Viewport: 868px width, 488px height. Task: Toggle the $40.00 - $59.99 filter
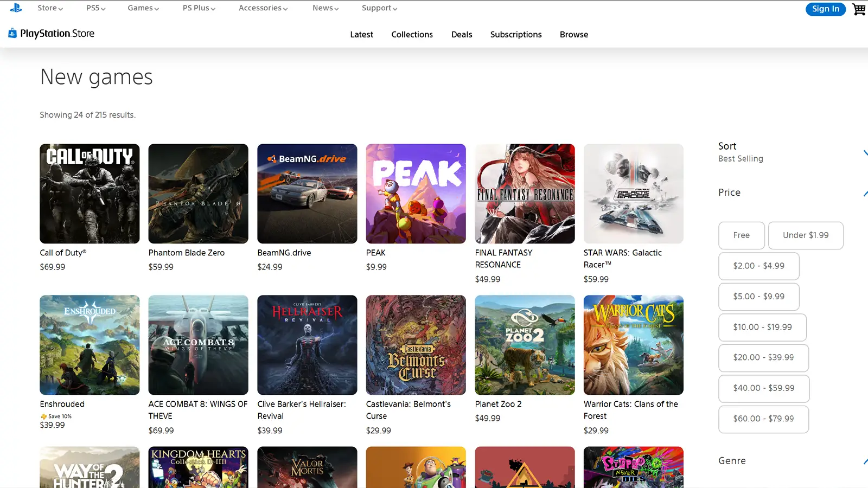[x=764, y=389]
